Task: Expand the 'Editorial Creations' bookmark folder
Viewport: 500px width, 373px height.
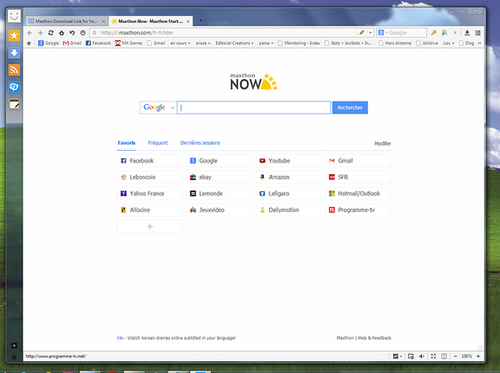Action: coord(234,43)
